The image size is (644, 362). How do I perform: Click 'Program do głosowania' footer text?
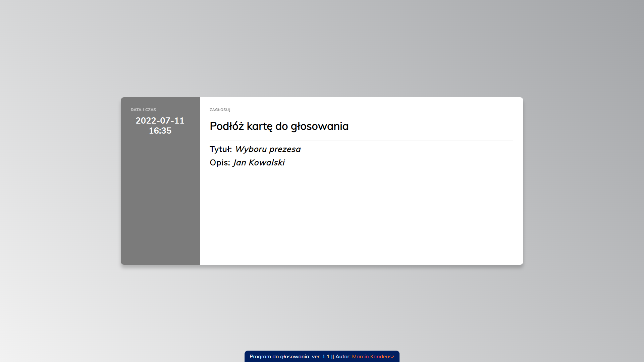tap(280, 357)
